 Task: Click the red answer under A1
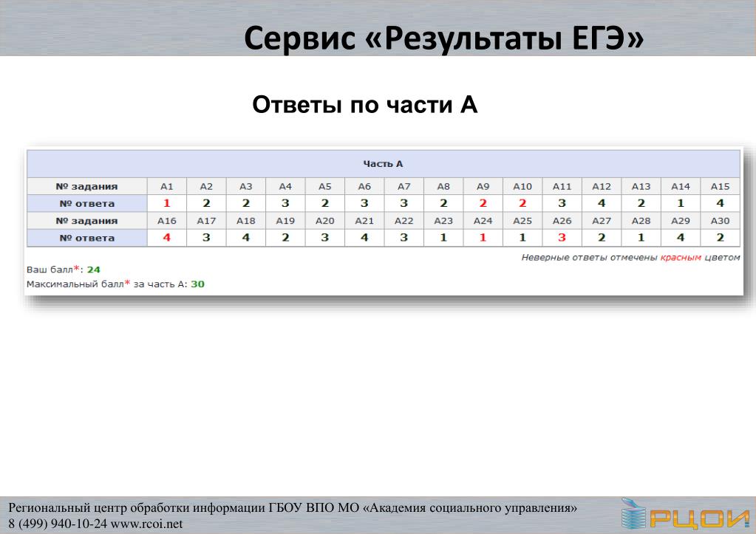(x=167, y=203)
